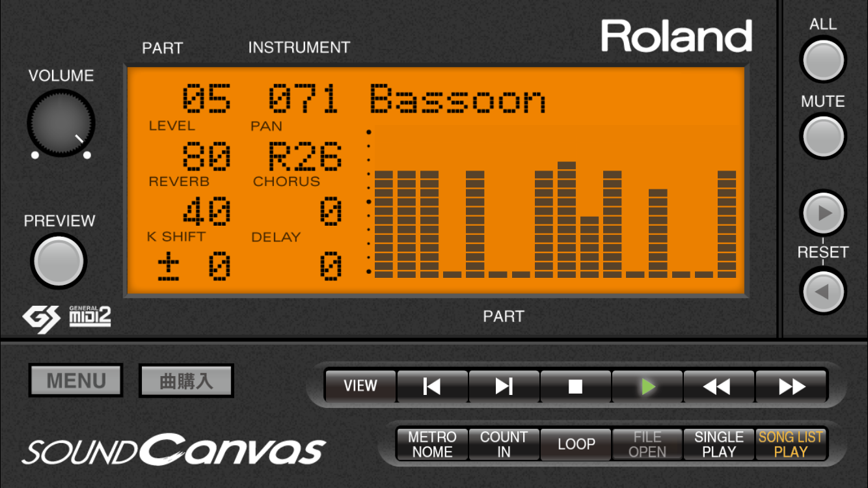
Task: Fast-forward the song with the double-right arrows
Action: pos(791,386)
